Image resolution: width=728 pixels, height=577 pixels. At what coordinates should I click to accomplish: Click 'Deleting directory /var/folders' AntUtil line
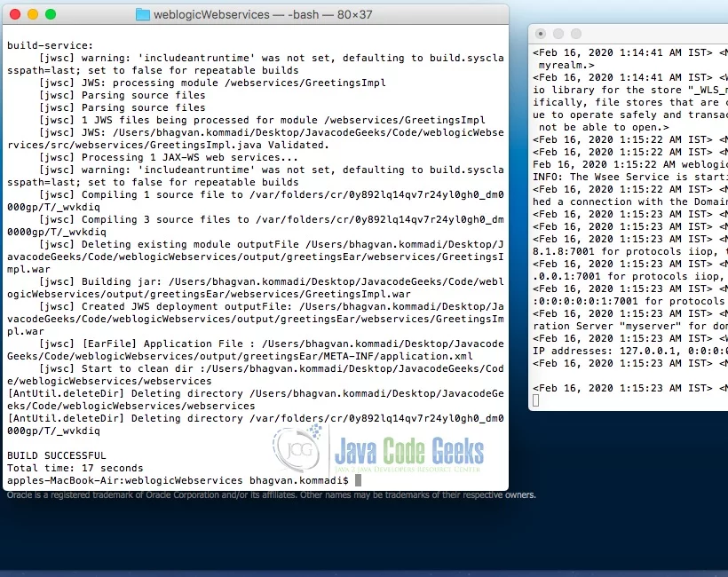coord(256,418)
